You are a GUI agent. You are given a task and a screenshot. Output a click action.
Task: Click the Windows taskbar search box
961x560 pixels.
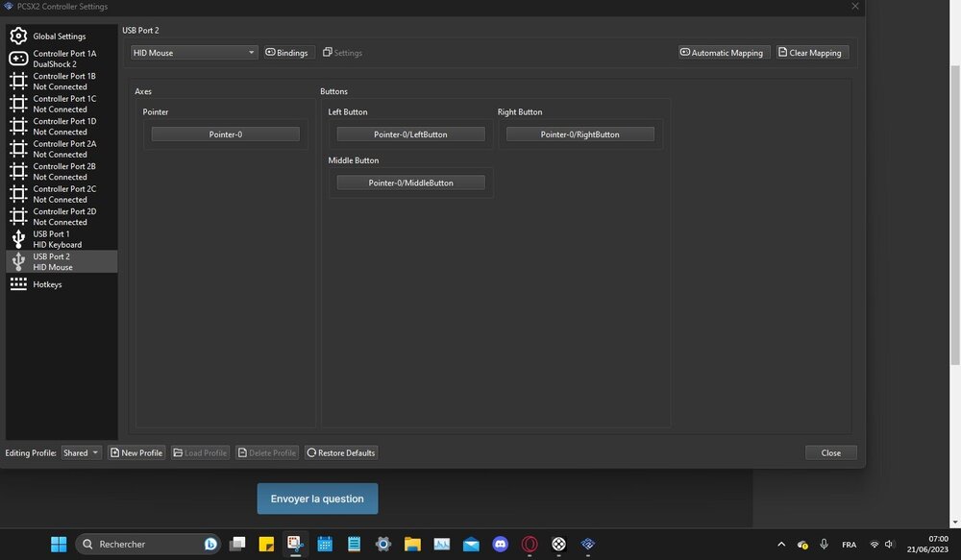click(x=147, y=544)
